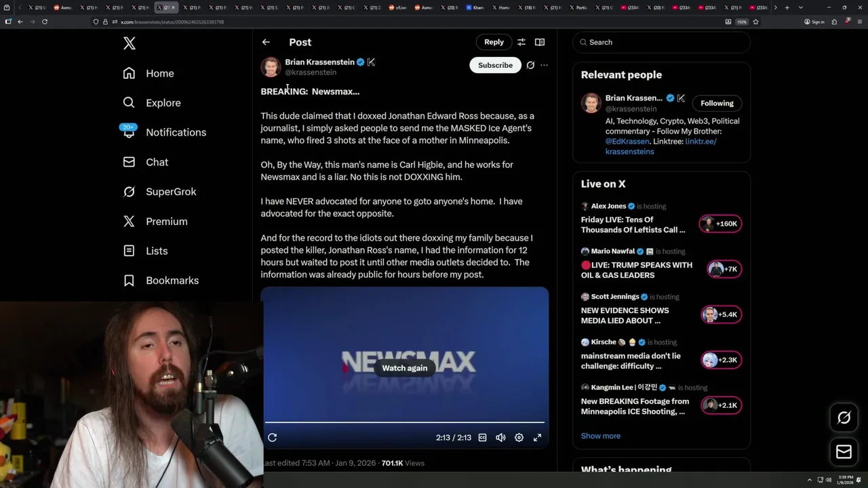
Task: Click Grok explain icon beside Subscribe
Action: click(530, 65)
